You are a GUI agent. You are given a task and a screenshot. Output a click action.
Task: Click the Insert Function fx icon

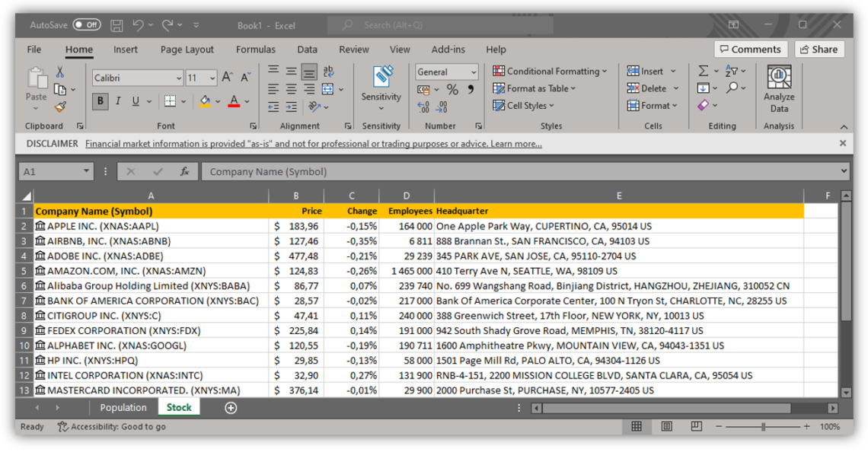pyautogui.click(x=185, y=171)
